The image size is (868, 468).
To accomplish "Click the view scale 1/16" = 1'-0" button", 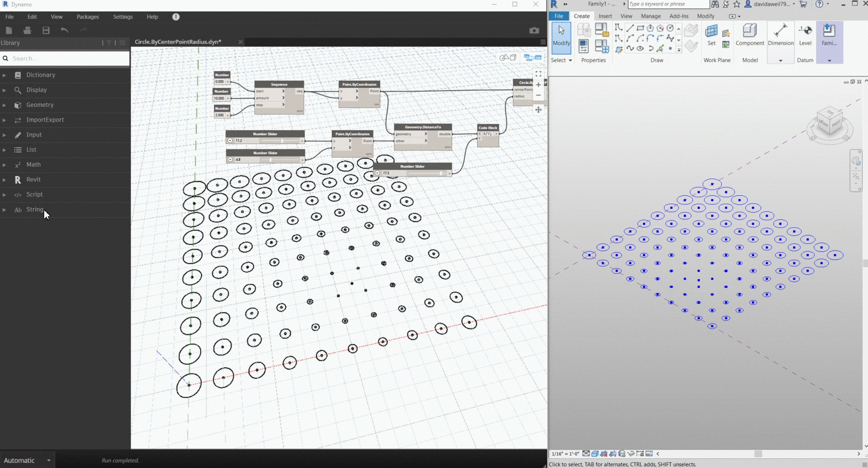I will pyautogui.click(x=565, y=453).
